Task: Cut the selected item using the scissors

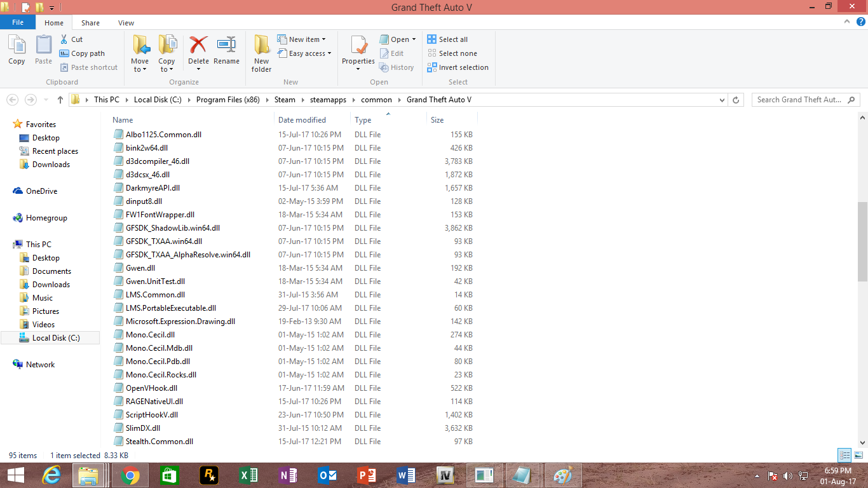Action: pos(71,39)
